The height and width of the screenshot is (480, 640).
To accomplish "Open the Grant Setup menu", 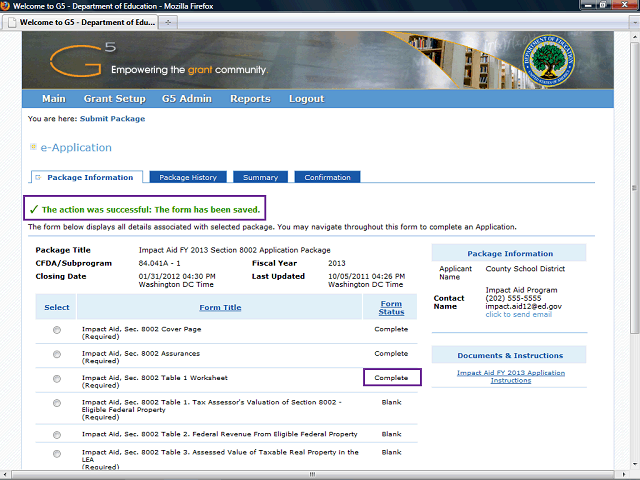I will (114, 99).
